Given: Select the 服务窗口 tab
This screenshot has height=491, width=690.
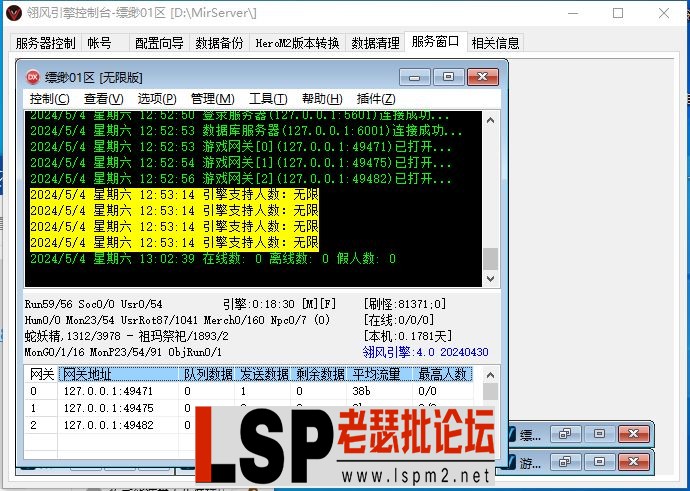Looking at the screenshot, I should 435,42.
